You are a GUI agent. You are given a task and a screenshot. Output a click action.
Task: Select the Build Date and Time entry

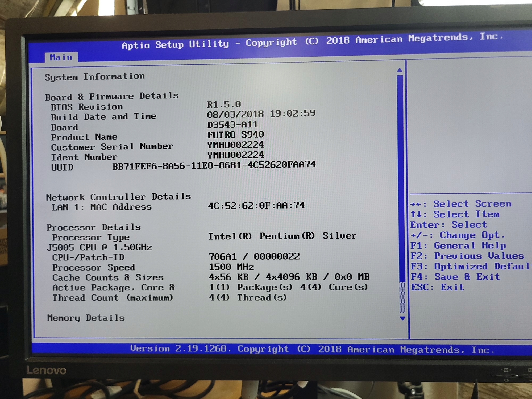[103, 117]
